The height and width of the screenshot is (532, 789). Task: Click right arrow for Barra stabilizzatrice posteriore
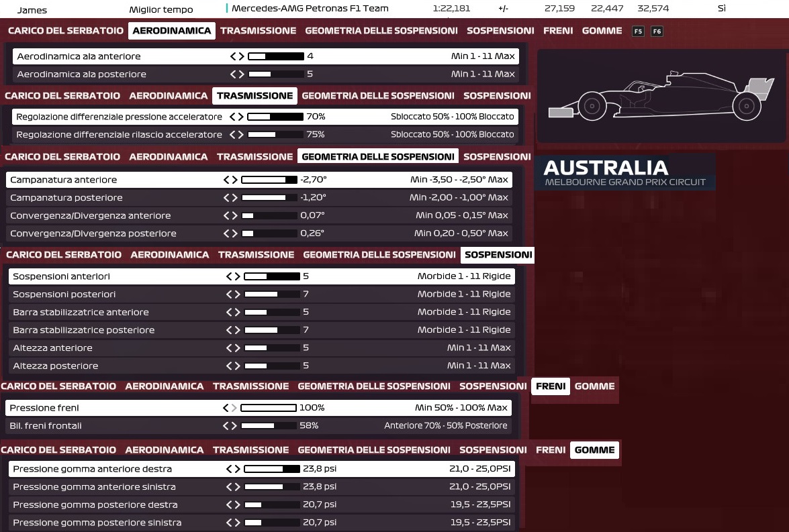click(x=237, y=330)
